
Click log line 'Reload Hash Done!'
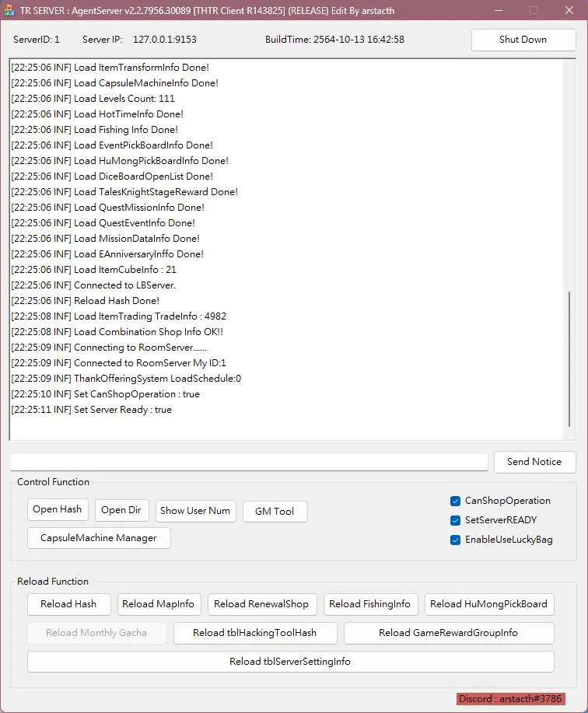click(x=85, y=301)
